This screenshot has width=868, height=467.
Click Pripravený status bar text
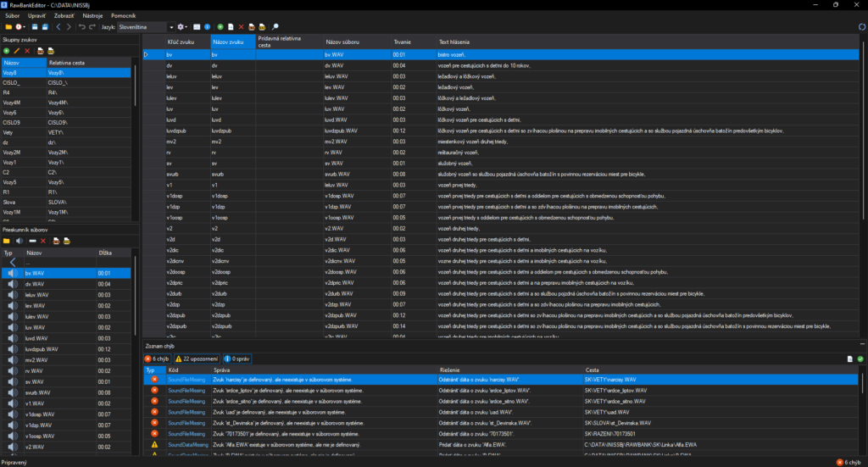[x=14, y=463]
